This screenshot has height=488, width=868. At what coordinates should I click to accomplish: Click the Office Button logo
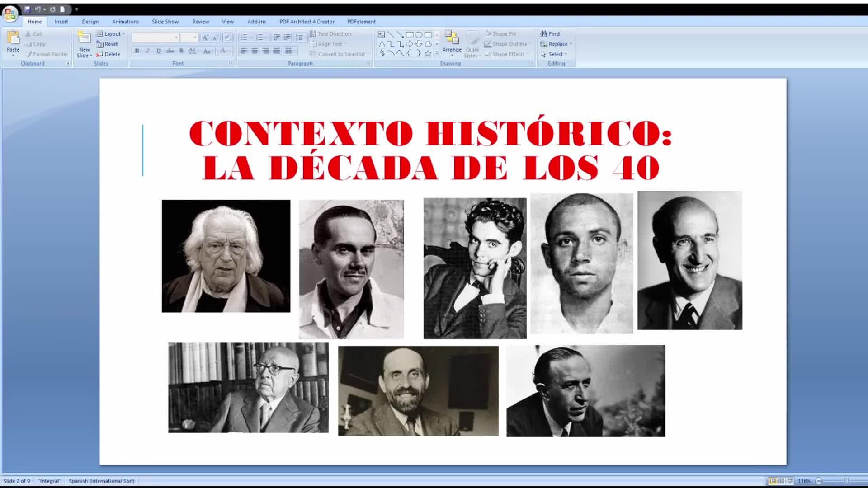pyautogui.click(x=10, y=14)
